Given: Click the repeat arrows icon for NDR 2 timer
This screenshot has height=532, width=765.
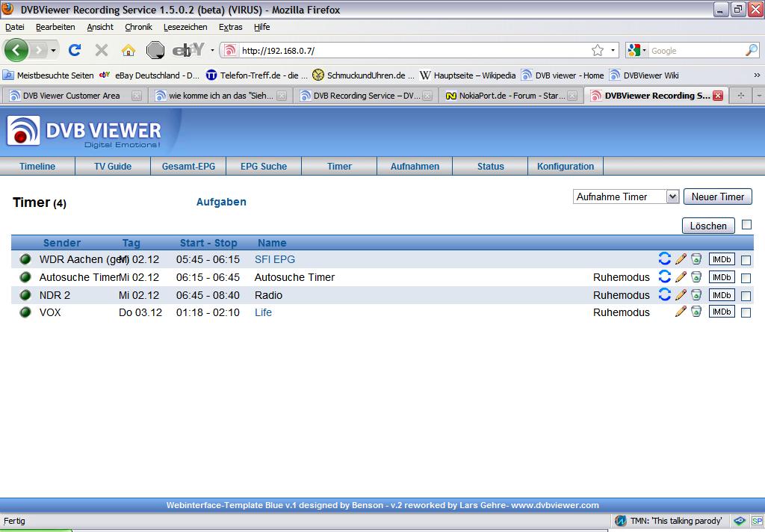Looking at the screenshot, I should (x=664, y=294).
